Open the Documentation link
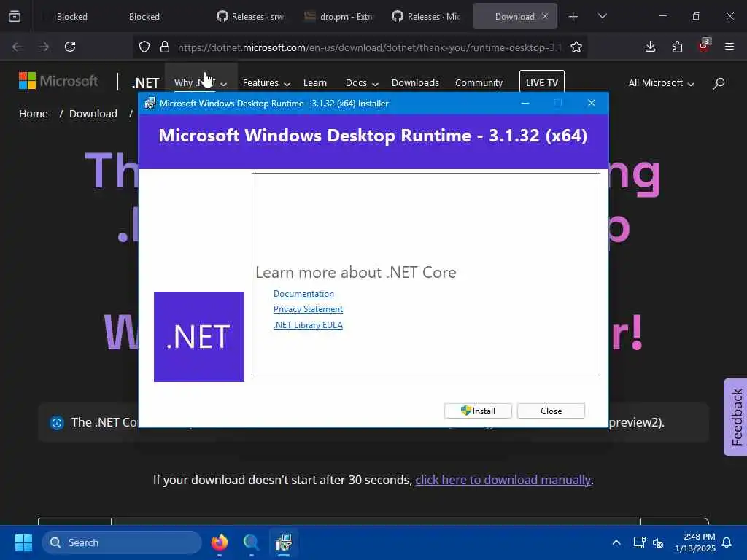Image resolution: width=747 pixels, height=560 pixels. (303, 294)
